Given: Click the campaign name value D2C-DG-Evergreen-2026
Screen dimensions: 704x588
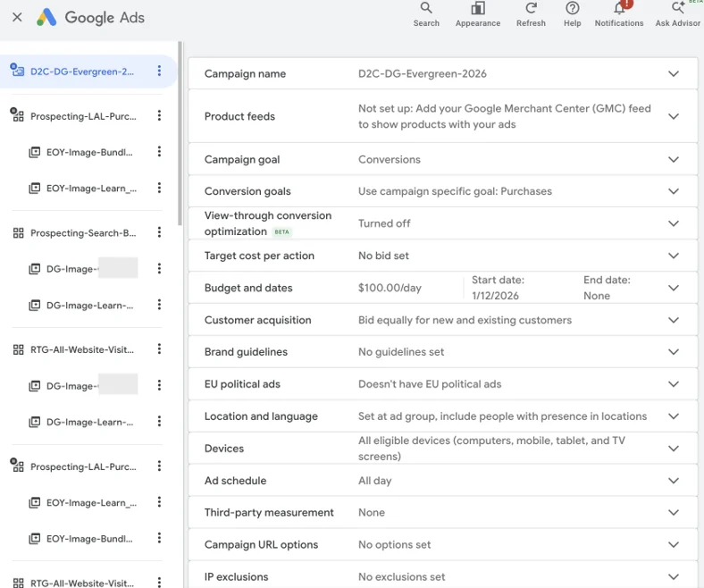Looking at the screenshot, I should tap(422, 73).
